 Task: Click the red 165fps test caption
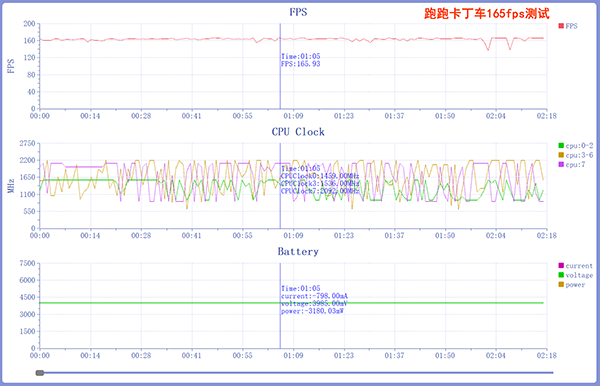click(487, 13)
